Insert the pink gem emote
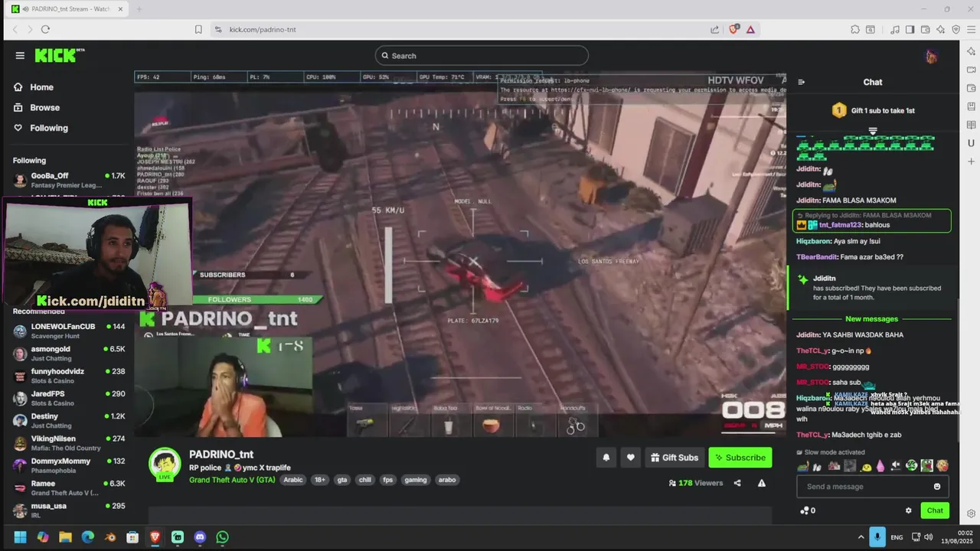Image resolution: width=980 pixels, height=551 pixels. pyautogui.click(x=880, y=465)
